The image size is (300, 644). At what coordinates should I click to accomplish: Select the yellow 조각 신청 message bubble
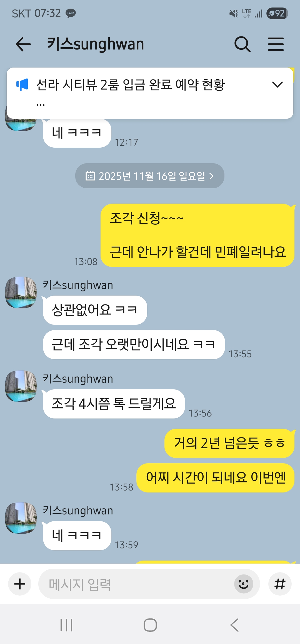[197, 235]
